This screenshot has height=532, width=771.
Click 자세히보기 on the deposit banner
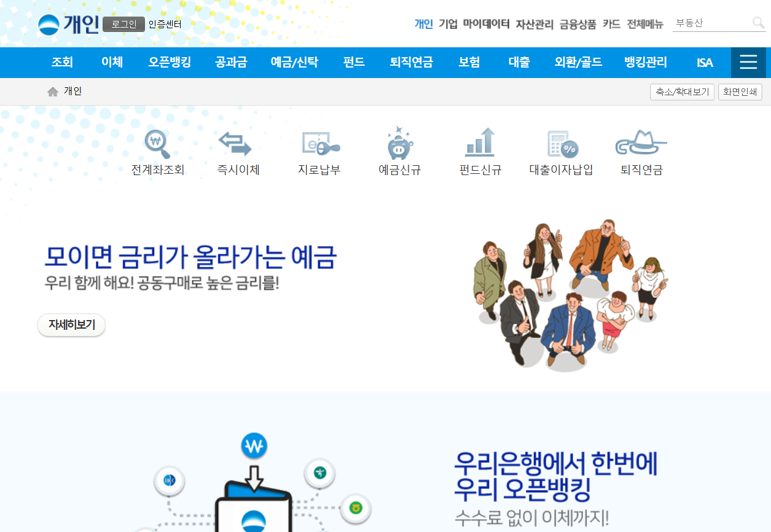click(71, 325)
